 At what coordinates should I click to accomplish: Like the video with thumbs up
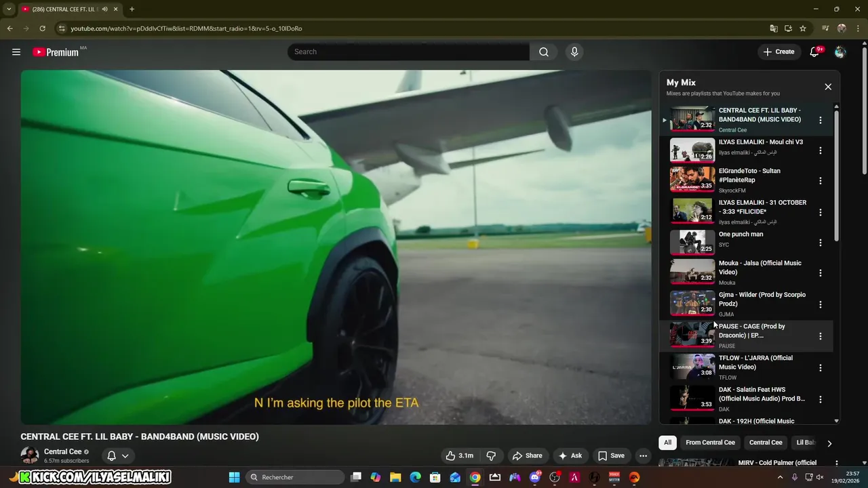click(x=459, y=455)
